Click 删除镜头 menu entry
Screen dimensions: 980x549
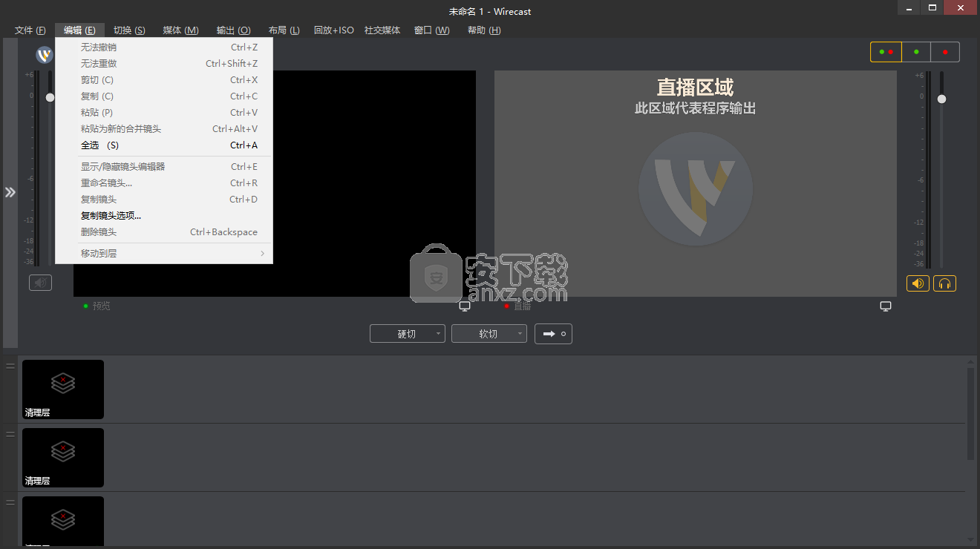point(164,232)
